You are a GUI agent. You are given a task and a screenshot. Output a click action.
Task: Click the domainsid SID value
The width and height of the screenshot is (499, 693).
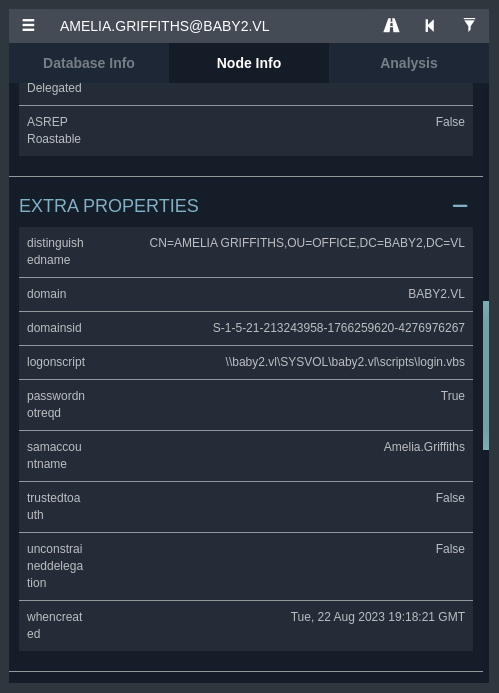pos(339,328)
